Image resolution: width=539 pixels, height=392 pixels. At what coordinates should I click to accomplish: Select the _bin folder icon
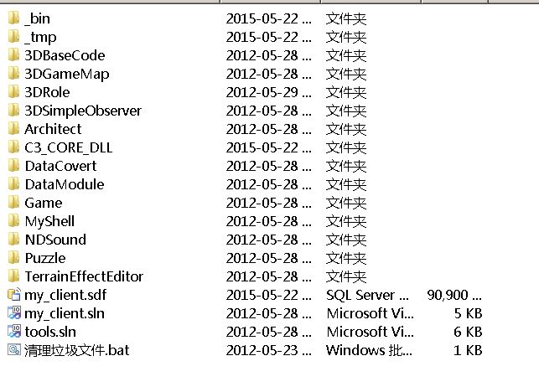click(x=13, y=18)
